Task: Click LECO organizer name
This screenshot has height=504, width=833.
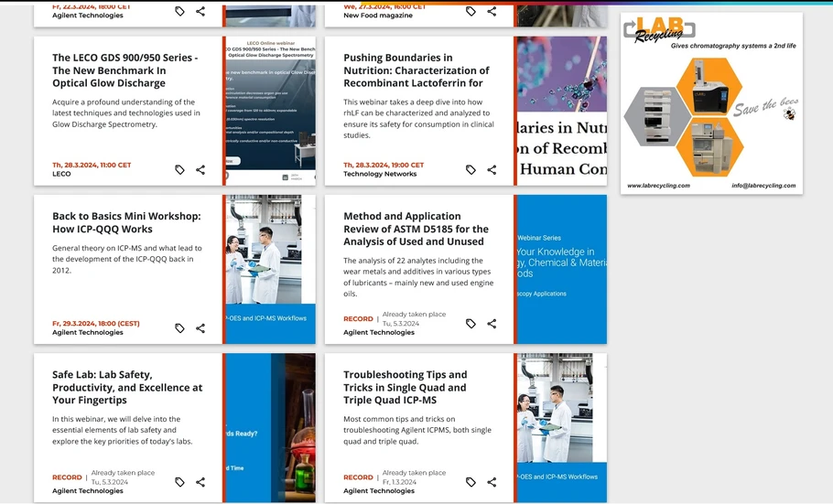Action: (x=61, y=174)
